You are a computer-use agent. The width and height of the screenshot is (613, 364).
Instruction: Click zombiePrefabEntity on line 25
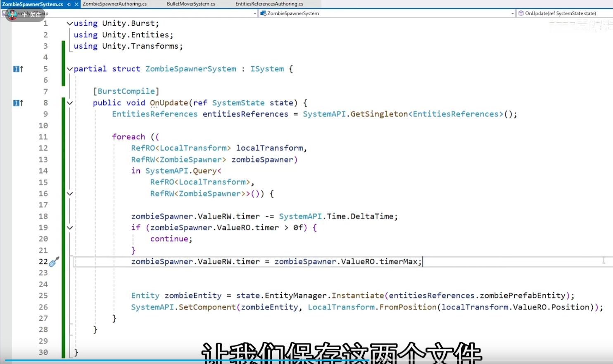[523, 295]
